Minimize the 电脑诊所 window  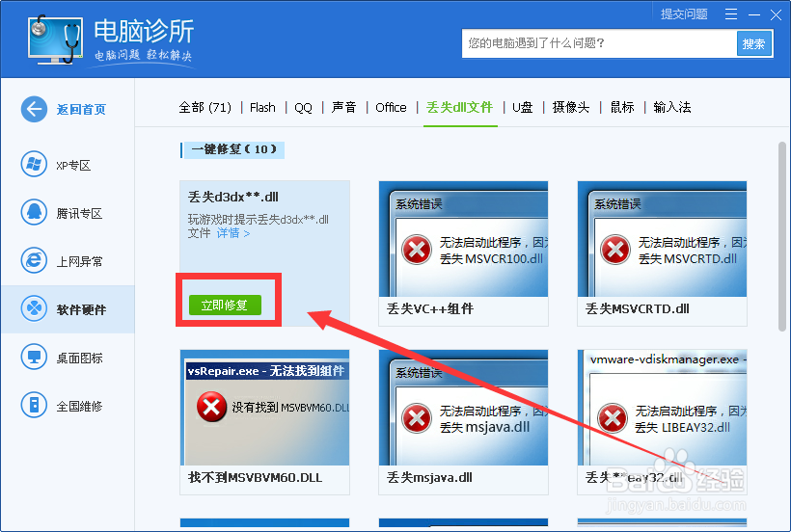click(x=754, y=14)
